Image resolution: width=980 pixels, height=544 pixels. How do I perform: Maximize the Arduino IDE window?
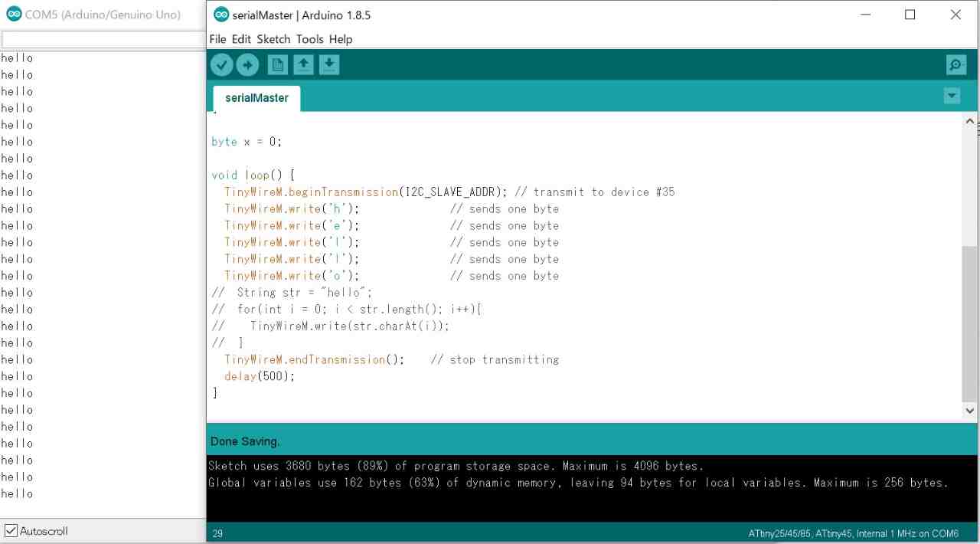tap(910, 15)
